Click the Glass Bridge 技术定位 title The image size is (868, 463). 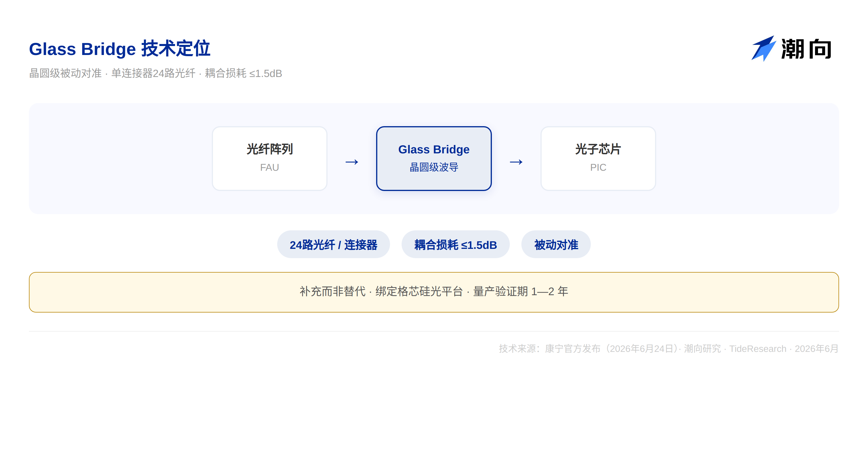119,49
